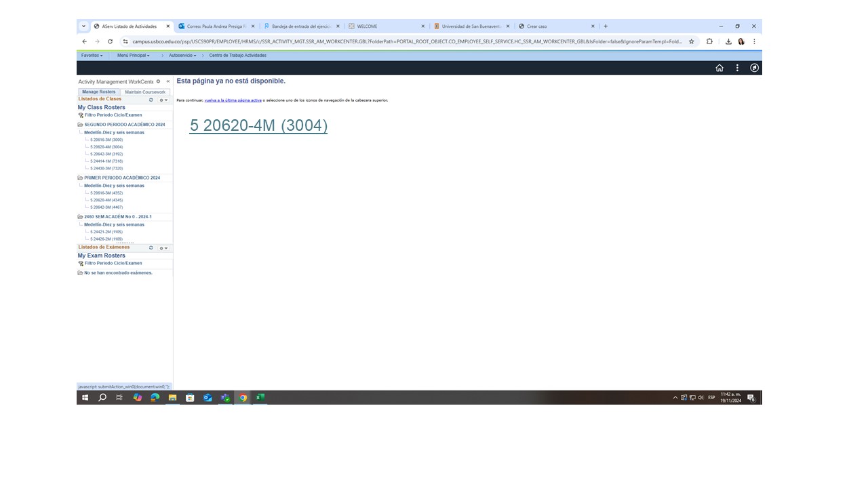Follow the 'vuelva a la última página activa' link
Screen dimensions: 868x488
click(233, 100)
